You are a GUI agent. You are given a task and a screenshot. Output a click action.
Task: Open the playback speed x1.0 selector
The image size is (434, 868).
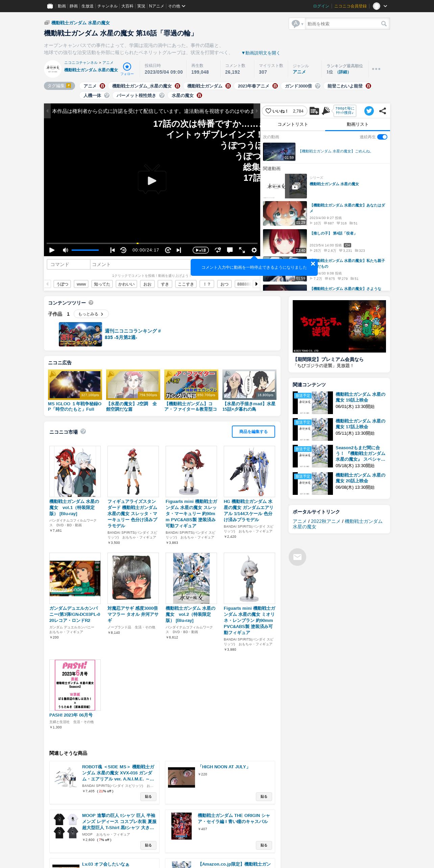(201, 250)
